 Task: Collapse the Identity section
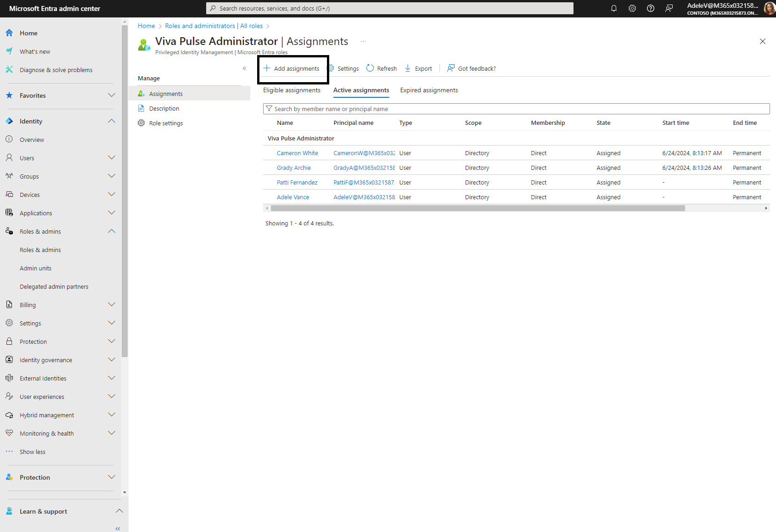coord(111,121)
